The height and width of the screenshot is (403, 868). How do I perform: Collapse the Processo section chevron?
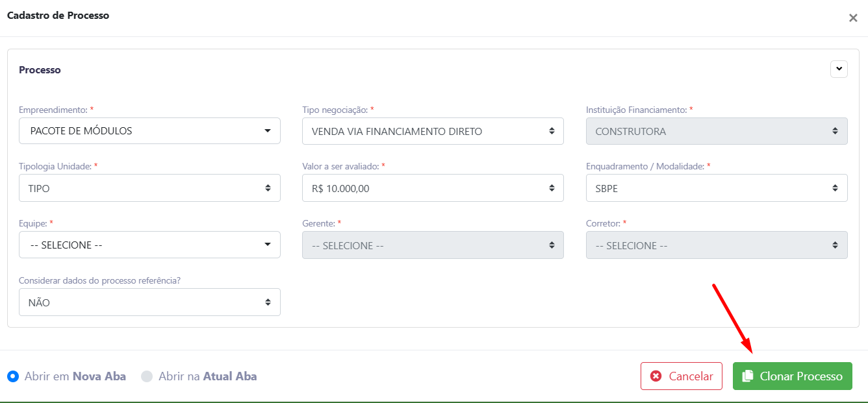839,69
